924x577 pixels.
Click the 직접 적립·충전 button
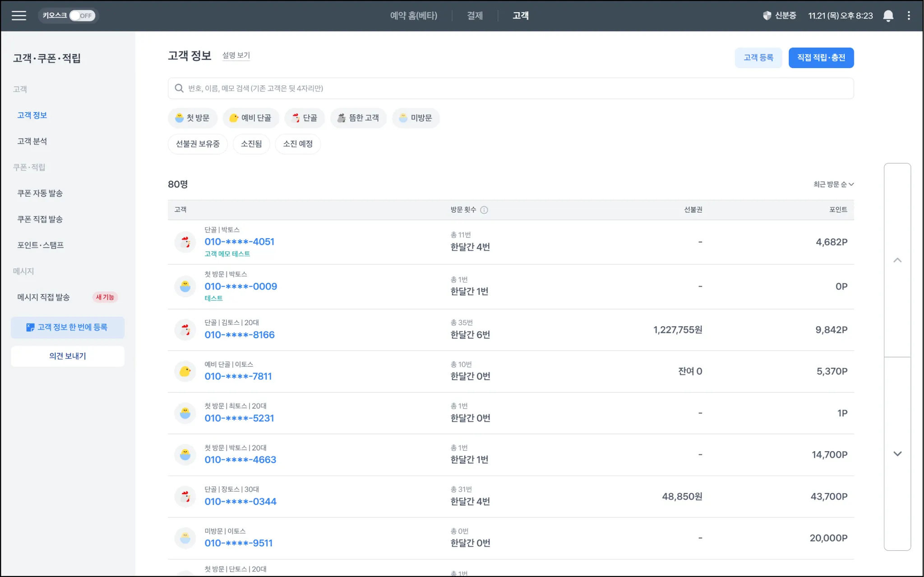coord(821,58)
